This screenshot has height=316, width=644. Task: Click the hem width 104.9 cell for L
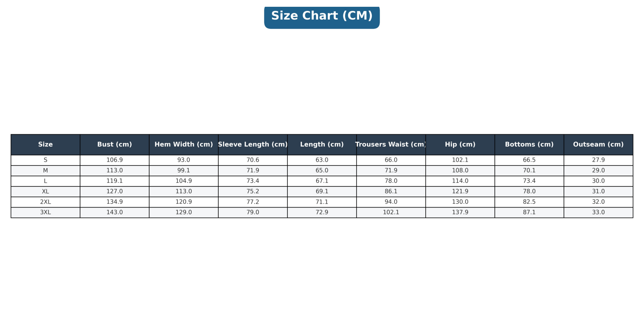click(x=184, y=181)
